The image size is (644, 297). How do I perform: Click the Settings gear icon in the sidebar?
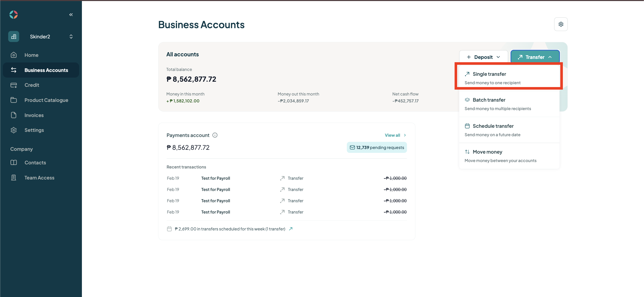(14, 130)
